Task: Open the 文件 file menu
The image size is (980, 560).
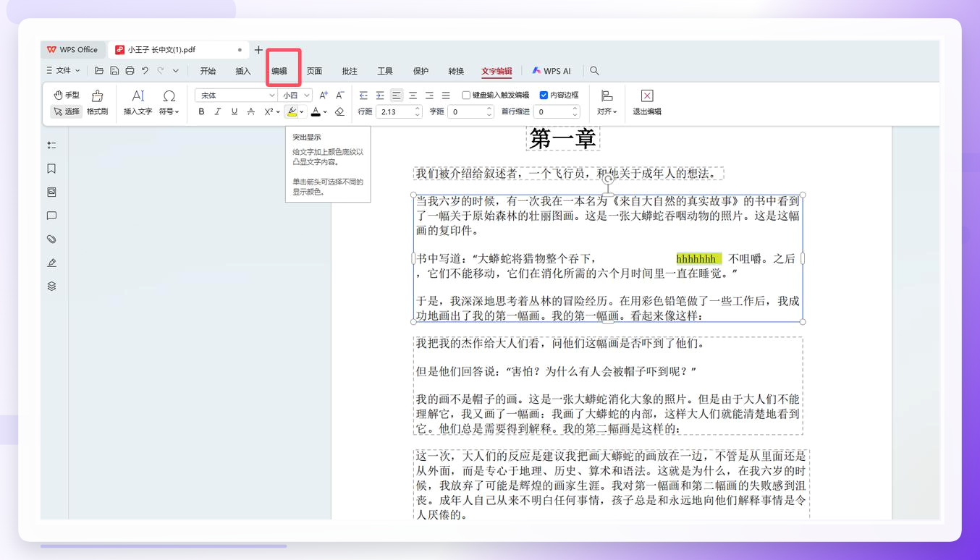Action: click(63, 71)
